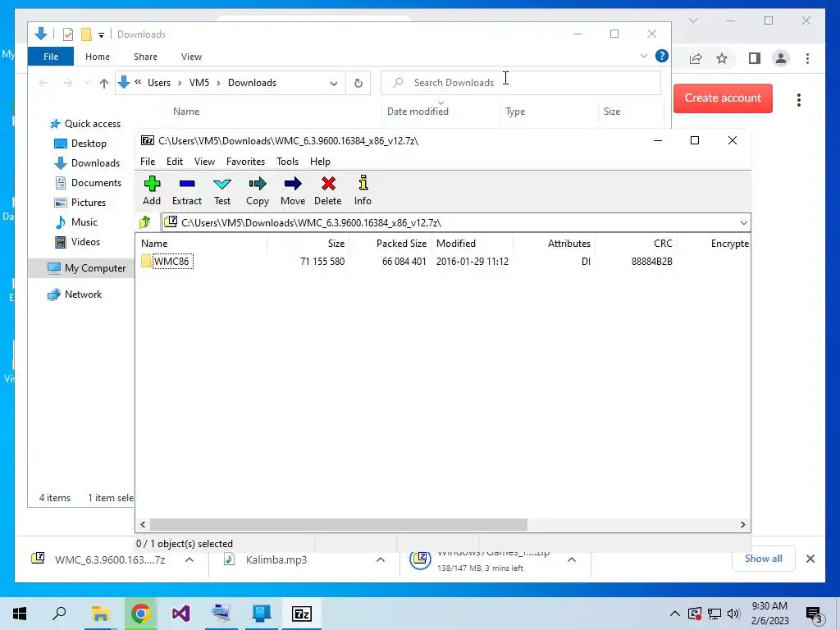The width and height of the screenshot is (840, 630).
Task: Open the Chrome profile icon
Action: [x=781, y=58]
